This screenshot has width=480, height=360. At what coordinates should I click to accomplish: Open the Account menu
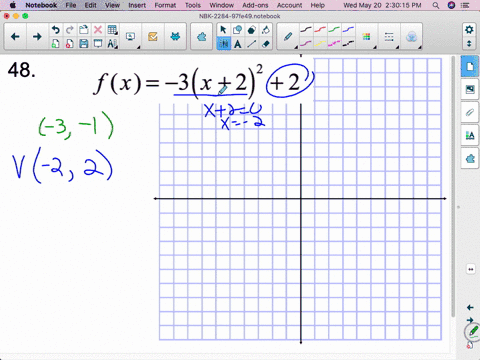[289, 5]
